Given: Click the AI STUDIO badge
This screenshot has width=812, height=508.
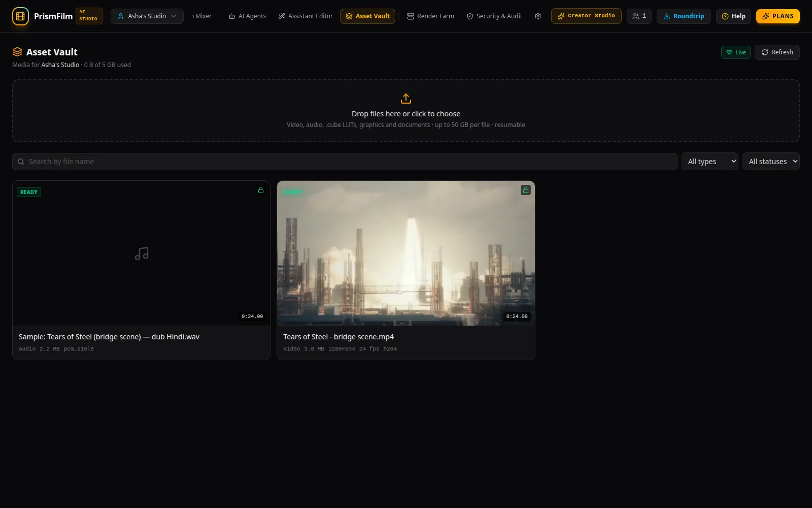Looking at the screenshot, I should tap(89, 16).
